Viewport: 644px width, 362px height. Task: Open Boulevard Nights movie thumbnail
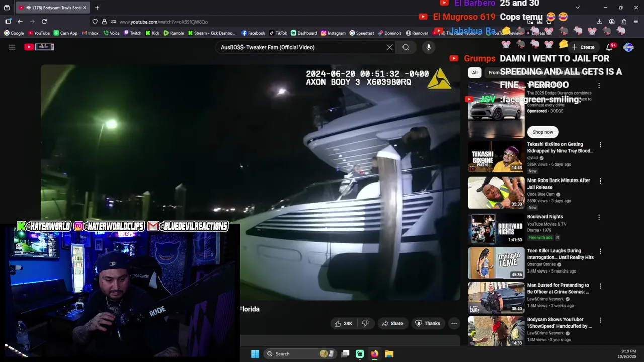[x=496, y=229]
